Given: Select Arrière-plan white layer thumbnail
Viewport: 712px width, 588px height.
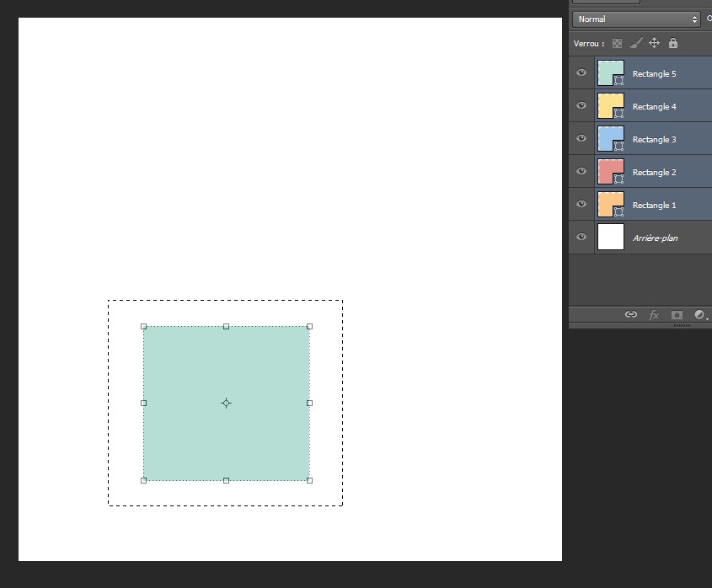Looking at the screenshot, I should coord(611,237).
